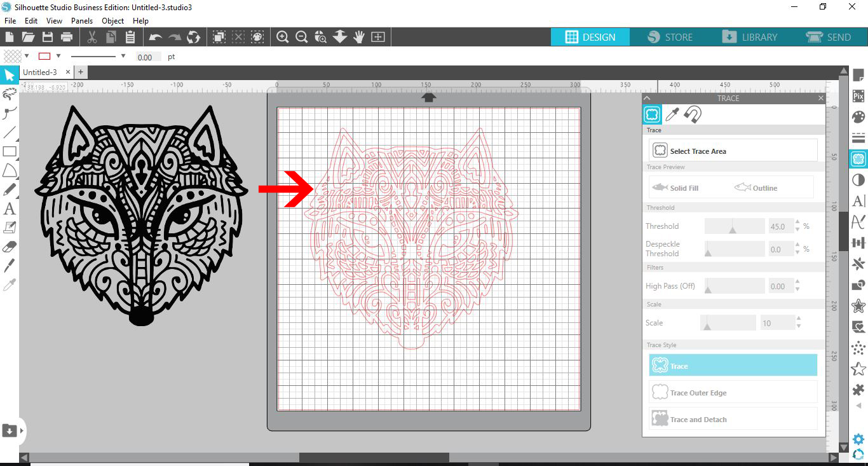The width and height of the screenshot is (868, 466).
Task: Click the Scale slider
Action: [728, 323]
